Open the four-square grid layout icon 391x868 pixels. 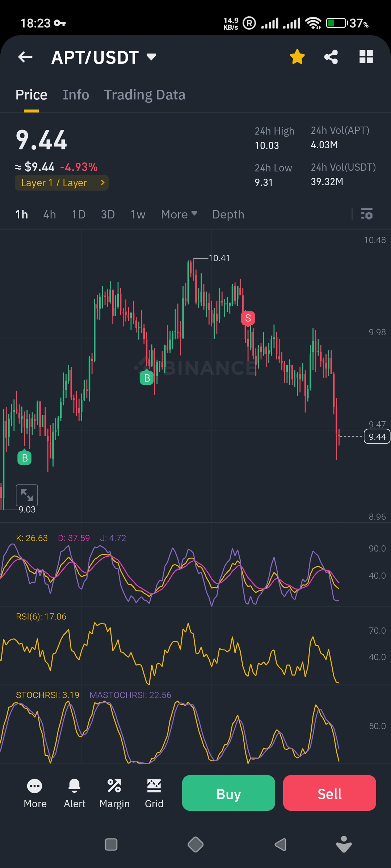366,57
